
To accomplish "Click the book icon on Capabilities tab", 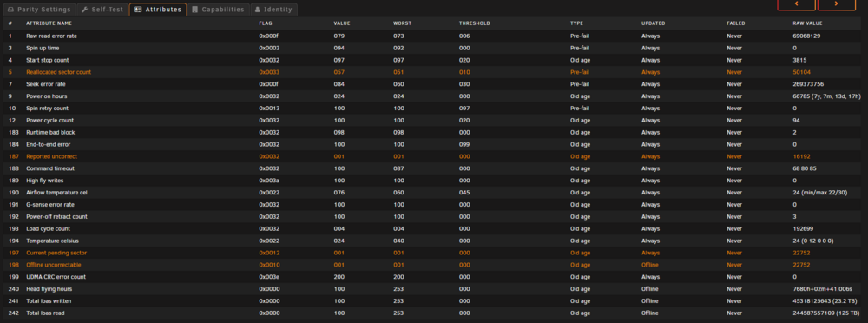I will point(195,10).
